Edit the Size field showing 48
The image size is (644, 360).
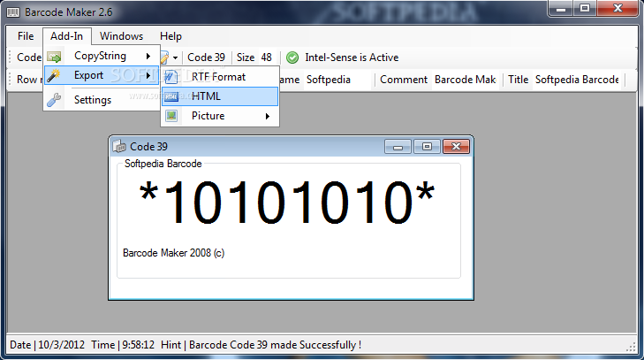pos(267,57)
